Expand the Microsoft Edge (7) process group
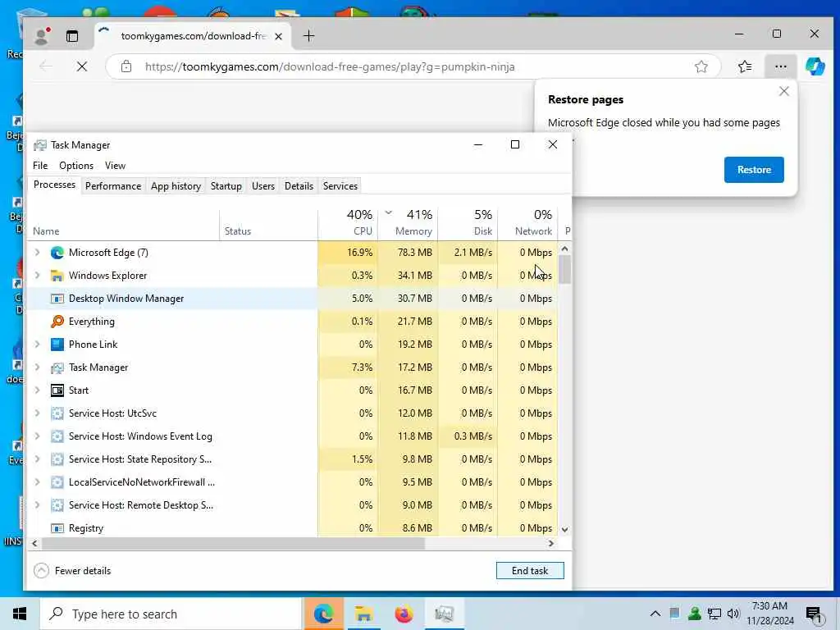This screenshot has width=840, height=630. tap(37, 253)
